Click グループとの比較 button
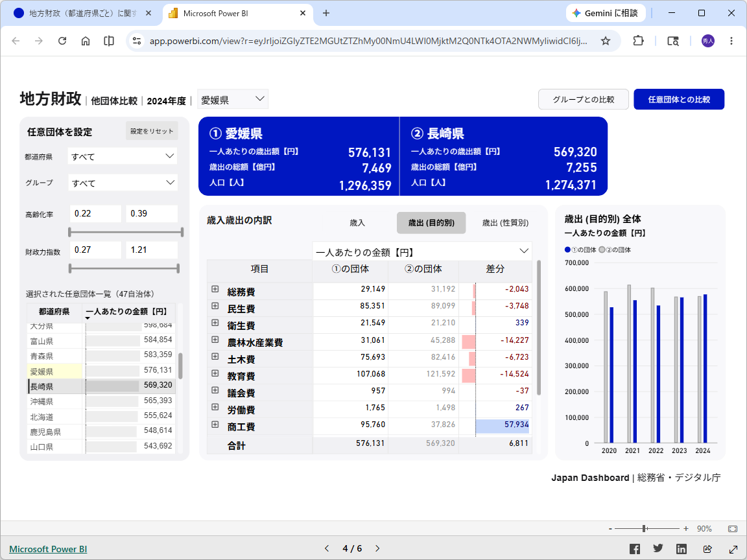The image size is (747, 560). coord(584,99)
